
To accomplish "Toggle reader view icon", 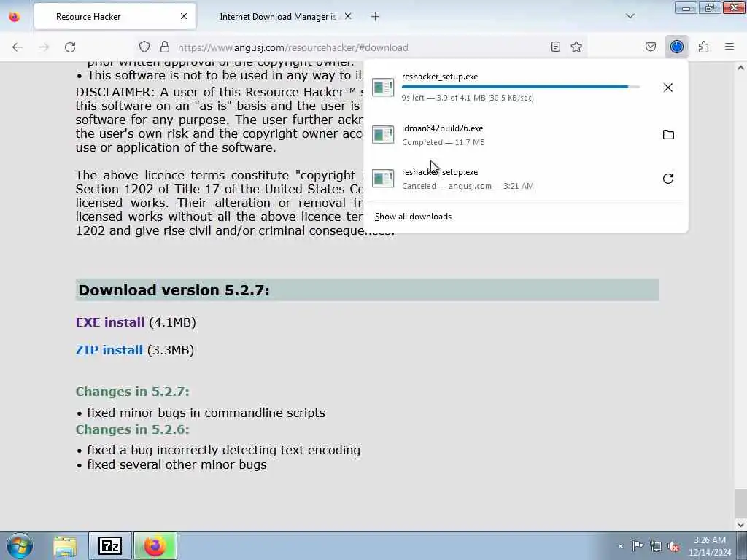I will 555,47.
